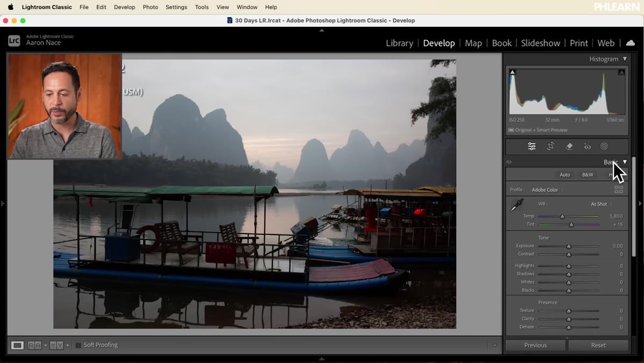
Task: Collapse the Histogram panel triangle
Action: 625,59
